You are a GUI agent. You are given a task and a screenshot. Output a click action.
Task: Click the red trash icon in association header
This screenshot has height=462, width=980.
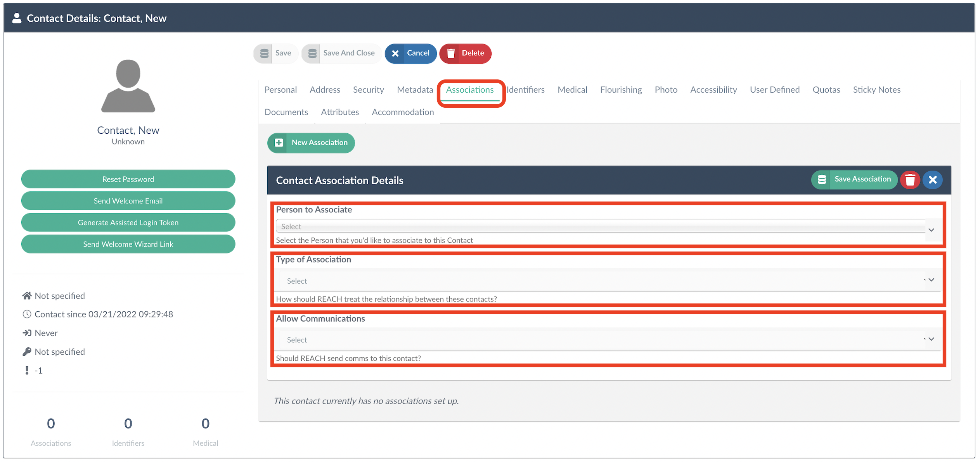(910, 180)
